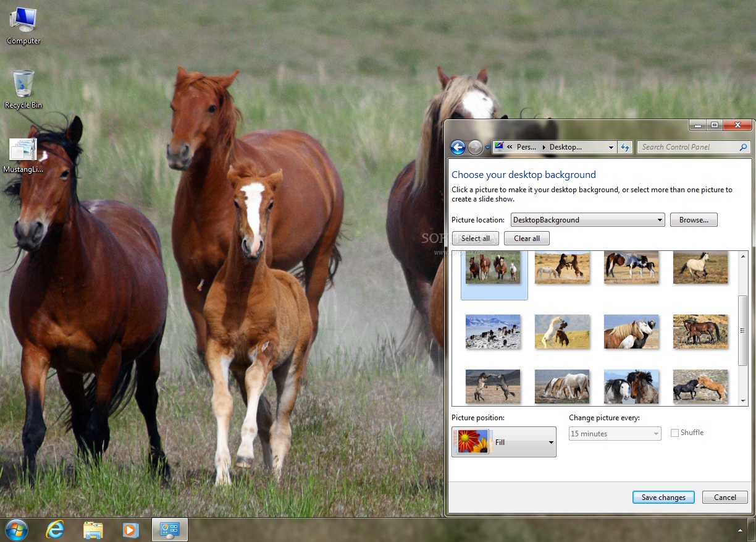Toggle the Shuffle checkbox
The image size is (756, 542).
(674, 433)
